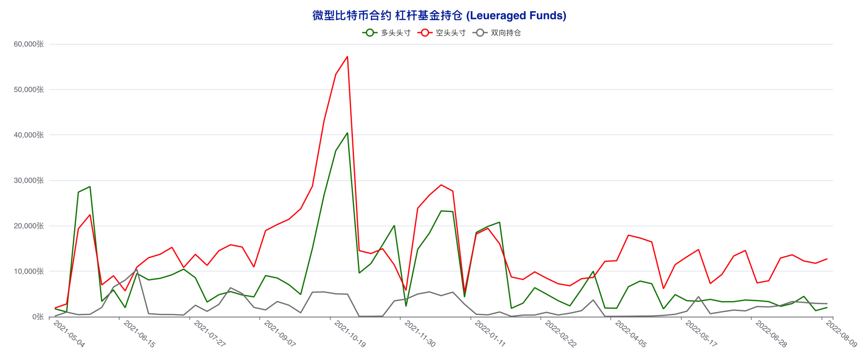Click the 2021-06-15 date label

point(139,334)
